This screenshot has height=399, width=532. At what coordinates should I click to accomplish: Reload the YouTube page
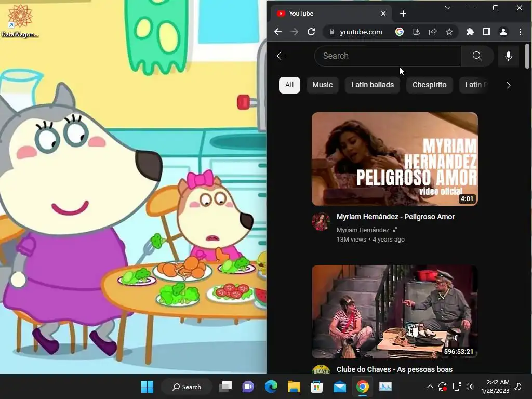coord(311,32)
